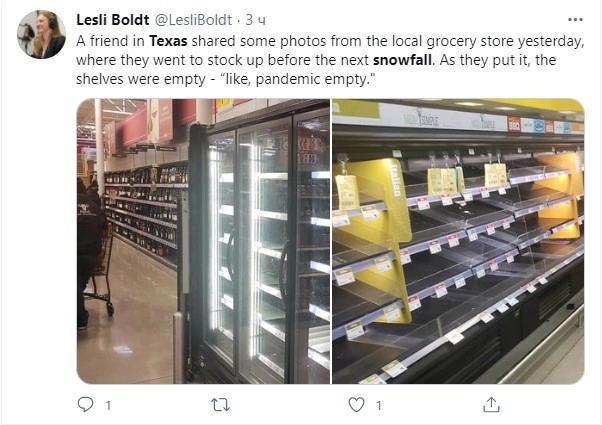602x425 pixels.
Task: Click the reply speech bubble icon
Action: tap(86, 405)
